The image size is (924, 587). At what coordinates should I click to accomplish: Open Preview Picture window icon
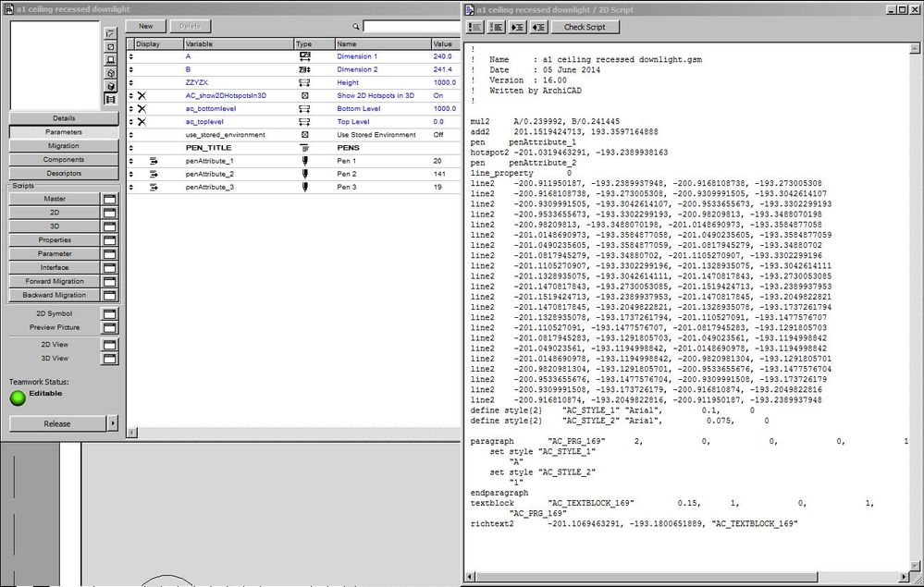coord(110,327)
